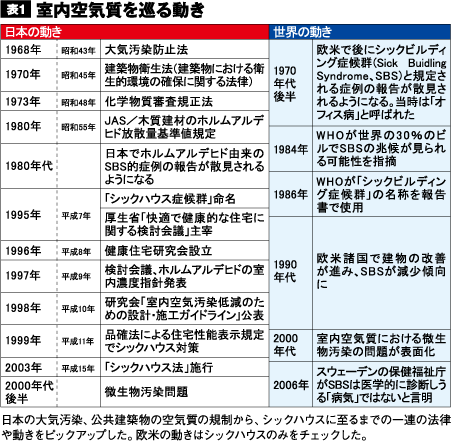This screenshot has height=441, width=451.
Task: Select '「シックハウス法」施行' entry
Action: point(185,367)
